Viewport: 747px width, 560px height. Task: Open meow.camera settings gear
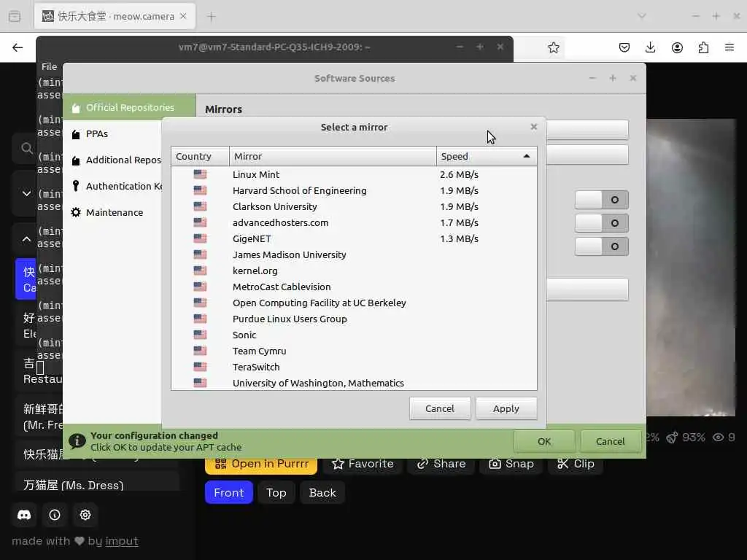(85, 515)
